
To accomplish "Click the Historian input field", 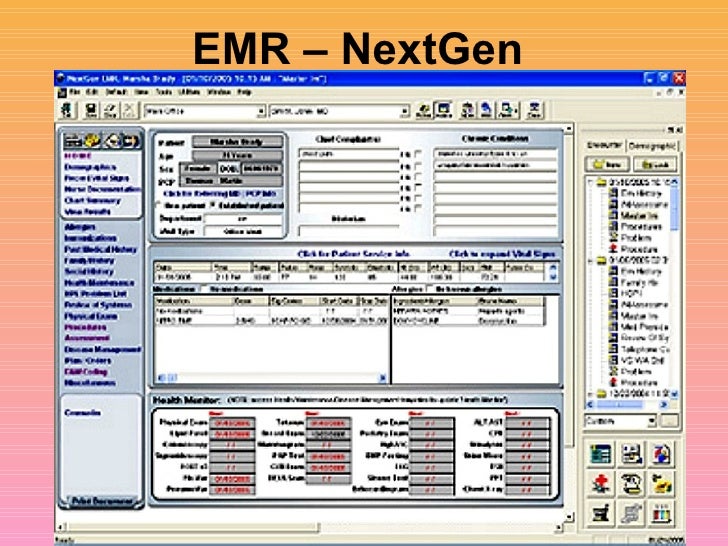I will pos(349,230).
